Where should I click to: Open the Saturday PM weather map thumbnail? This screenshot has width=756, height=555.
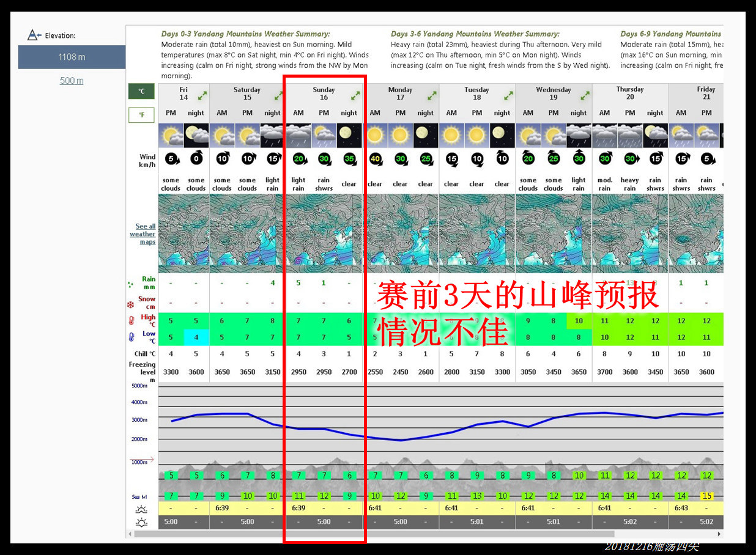tap(247, 233)
